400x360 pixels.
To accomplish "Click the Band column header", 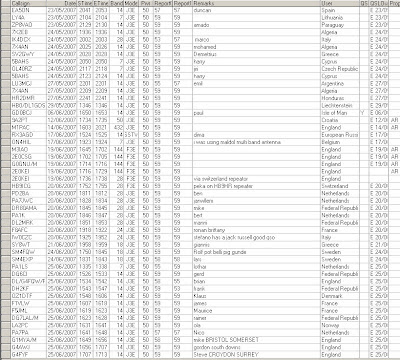I will [117, 3].
